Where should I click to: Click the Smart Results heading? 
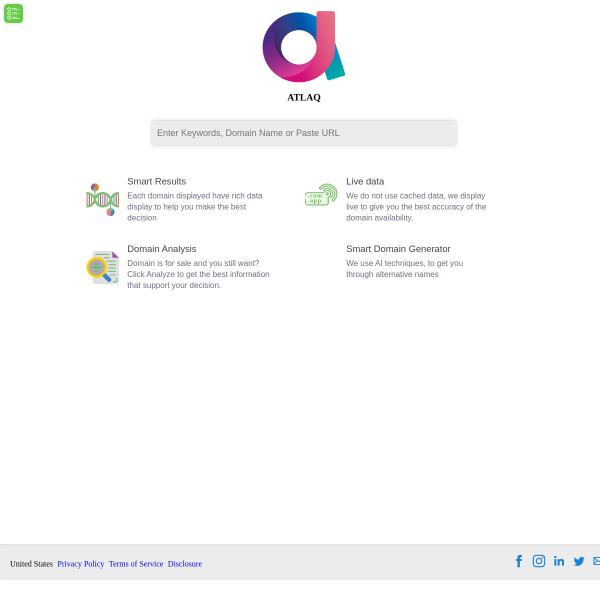coord(157,181)
